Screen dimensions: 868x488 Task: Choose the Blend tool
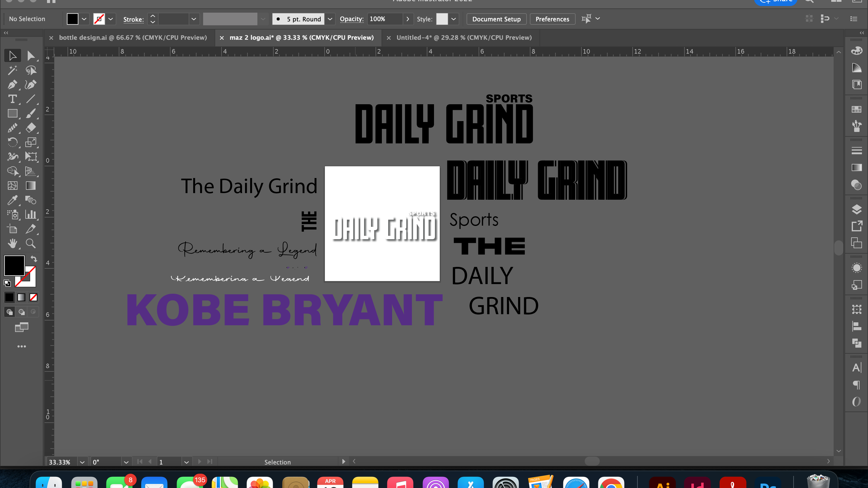click(x=31, y=200)
